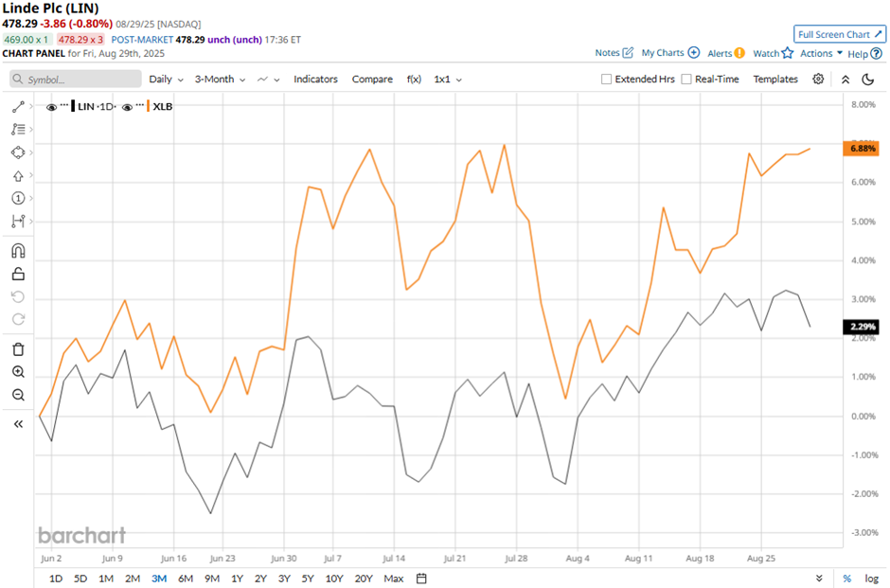Select the 20Y time range
Image resolution: width=890 pixels, height=588 pixels.
click(x=364, y=579)
